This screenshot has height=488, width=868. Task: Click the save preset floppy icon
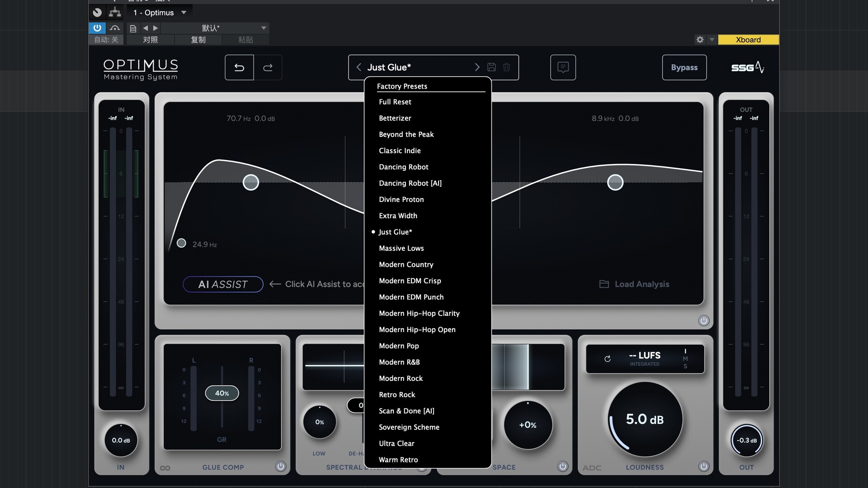[x=491, y=67]
